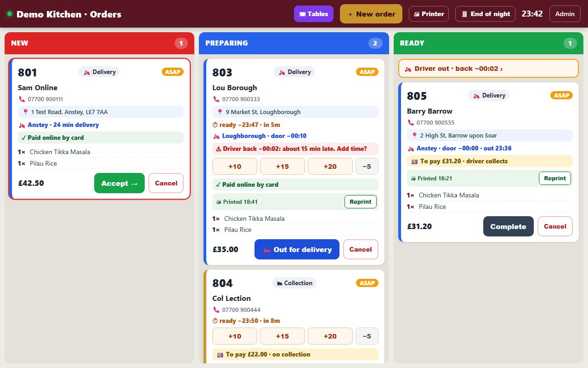Open the Tables view

(314, 14)
